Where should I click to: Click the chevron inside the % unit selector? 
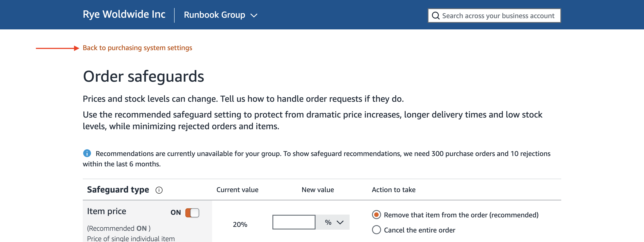click(x=340, y=222)
